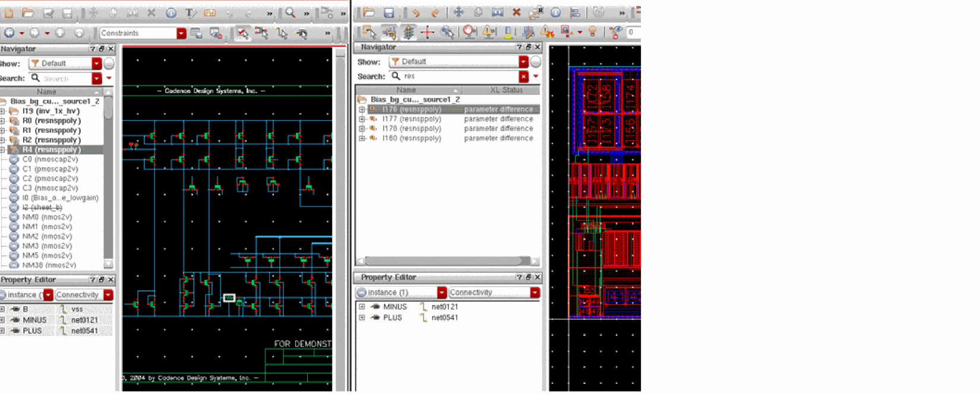Select the text label tool in schematic toolbar

tap(190, 13)
